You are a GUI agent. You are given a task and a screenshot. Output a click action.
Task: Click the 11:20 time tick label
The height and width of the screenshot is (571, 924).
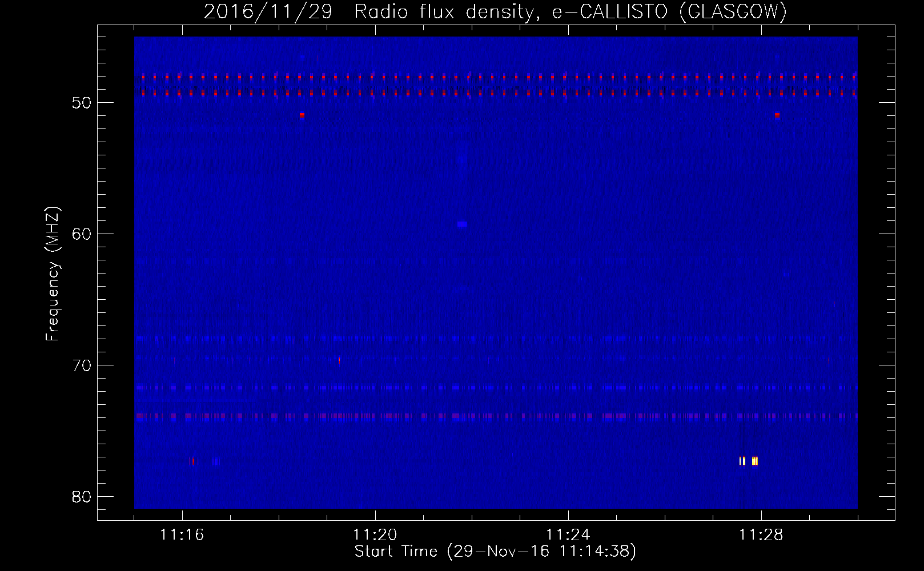375,535
